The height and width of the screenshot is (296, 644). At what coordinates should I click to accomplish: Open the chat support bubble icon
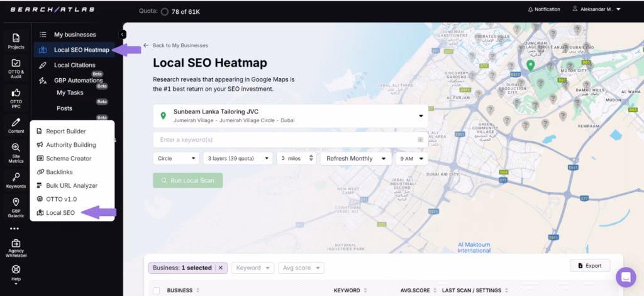626,277
